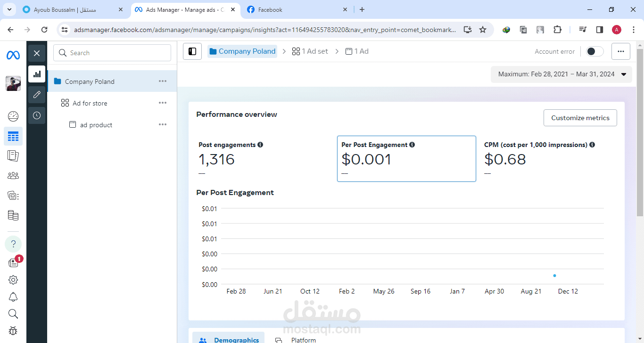This screenshot has height=343, width=644.
Task: Open the Chrome profile avatar A
Action: click(x=617, y=30)
